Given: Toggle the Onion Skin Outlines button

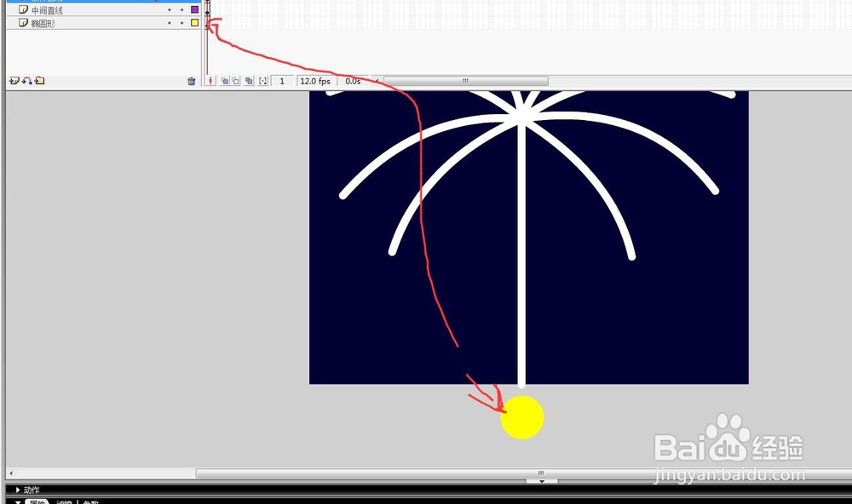Looking at the screenshot, I should click(x=235, y=81).
